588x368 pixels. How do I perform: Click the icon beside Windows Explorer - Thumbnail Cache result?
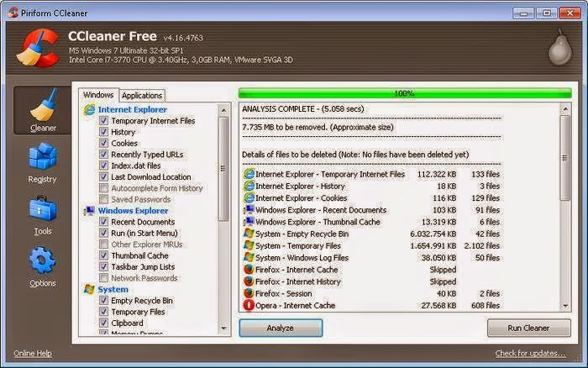coord(249,222)
